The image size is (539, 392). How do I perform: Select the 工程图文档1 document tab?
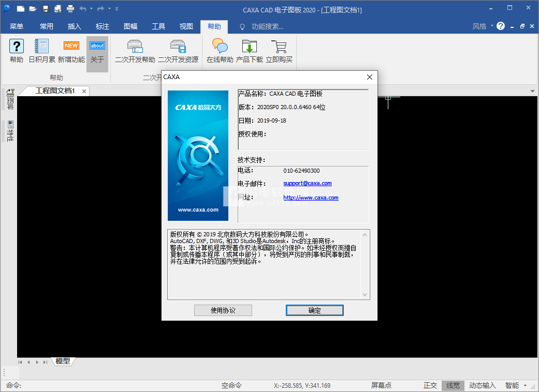[55, 91]
